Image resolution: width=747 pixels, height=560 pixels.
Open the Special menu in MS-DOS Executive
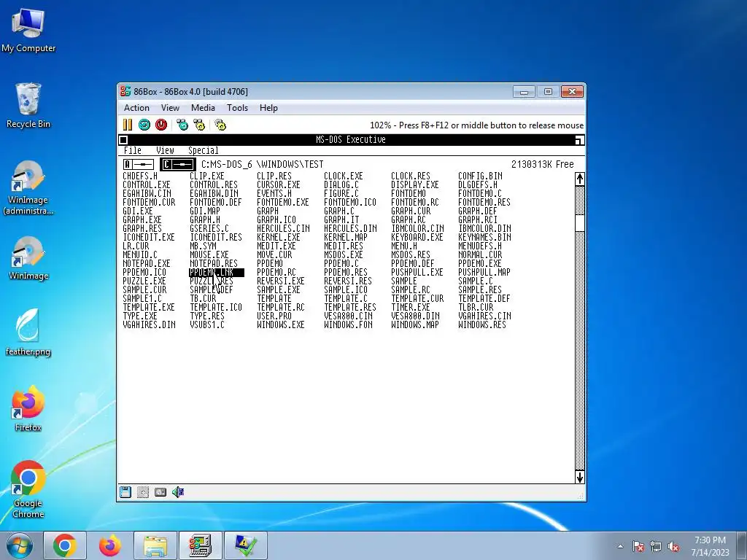tap(204, 150)
